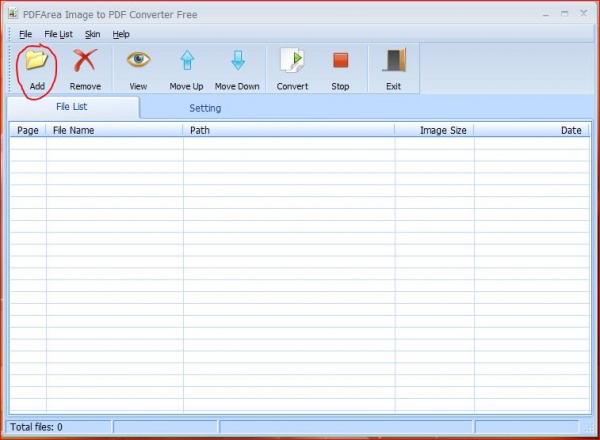
Task: Click the View eye icon
Action: 138,59
